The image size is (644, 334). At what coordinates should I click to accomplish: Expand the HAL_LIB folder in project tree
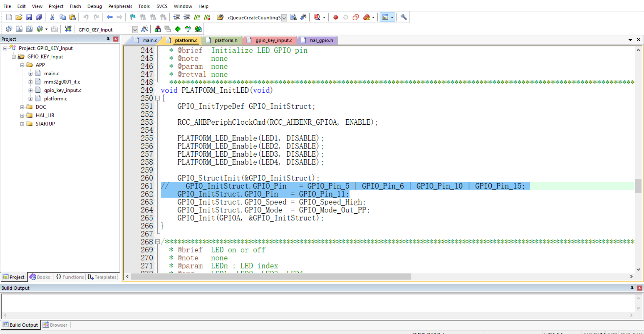pyautogui.click(x=22, y=115)
